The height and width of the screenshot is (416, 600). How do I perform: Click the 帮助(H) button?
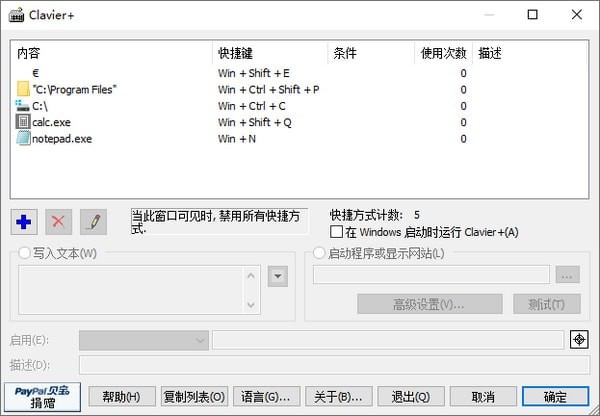coord(122,396)
